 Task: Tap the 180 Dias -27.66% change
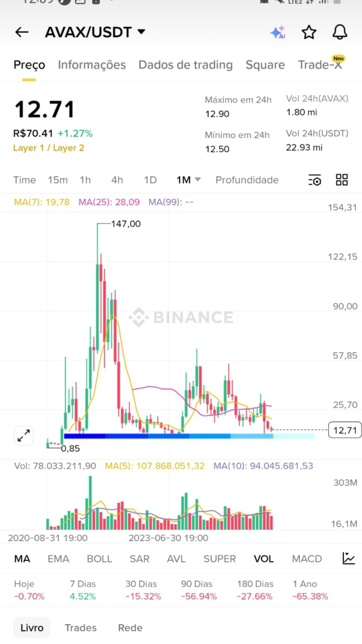255,590
